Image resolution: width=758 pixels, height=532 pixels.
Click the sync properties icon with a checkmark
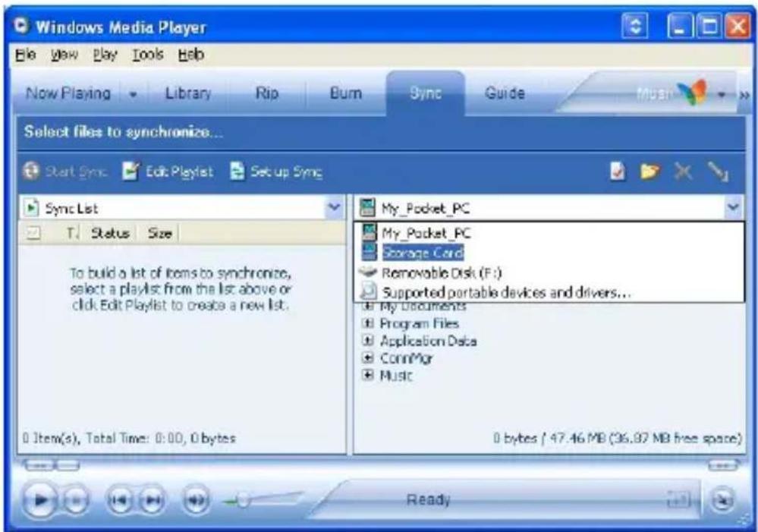click(x=618, y=172)
